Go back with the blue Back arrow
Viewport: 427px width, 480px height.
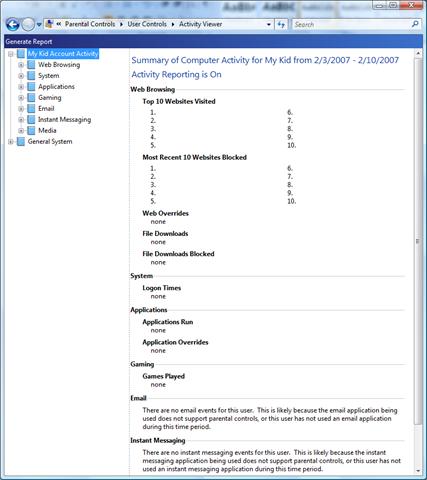coord(12,24)
